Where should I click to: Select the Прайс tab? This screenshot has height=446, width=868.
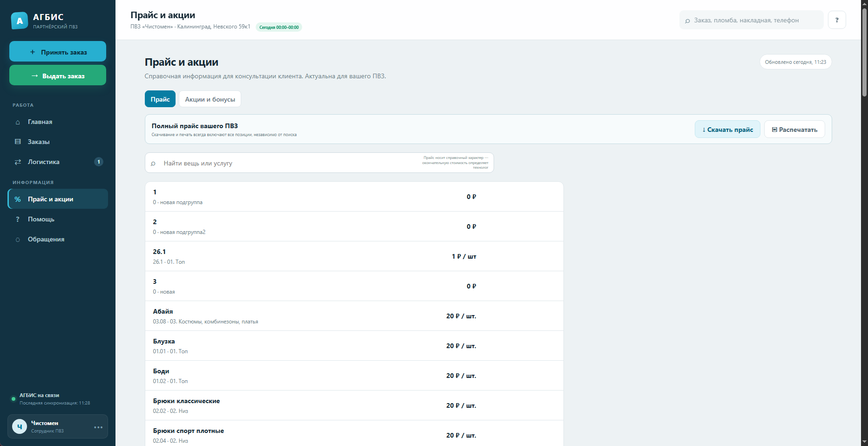[x=160, y=99]
